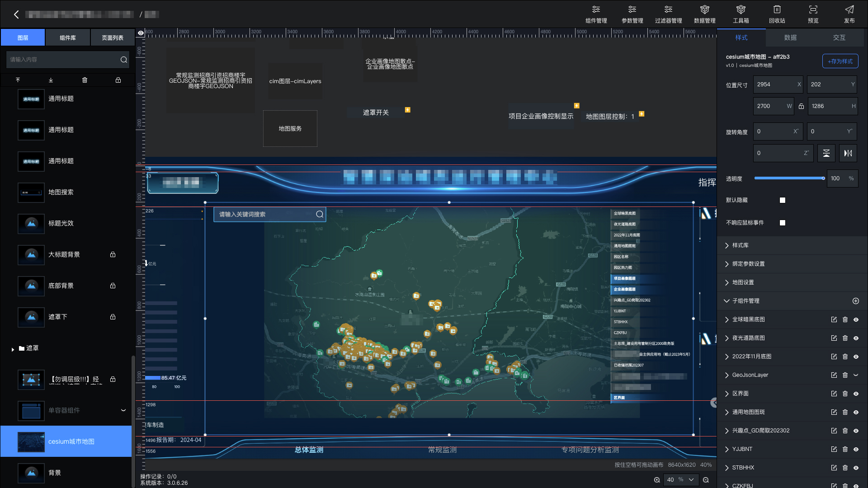
Task: Expand the 遮罩 folder in layers
Action: point(13,349)
